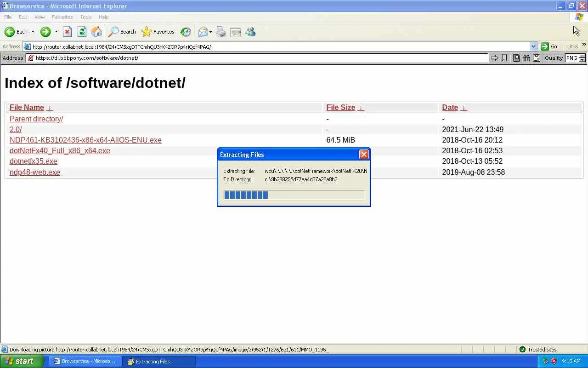Click the Print icon in toolbar

coord(221,32)
